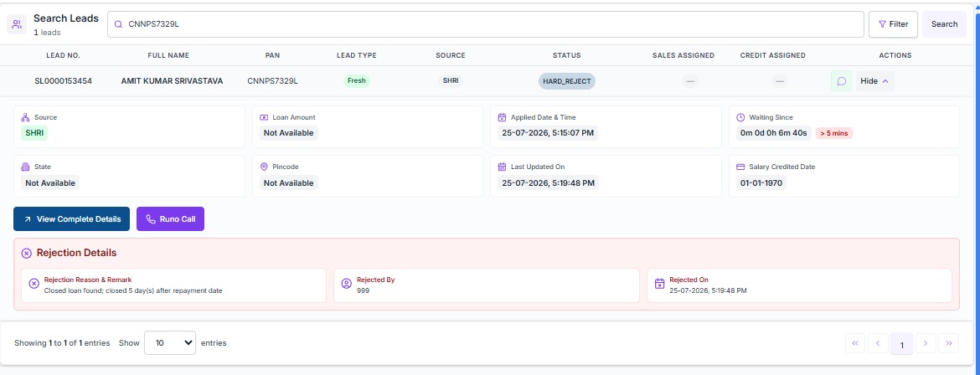Click the Search Leads people icon
Screen dimensions: 980x375
17,24
